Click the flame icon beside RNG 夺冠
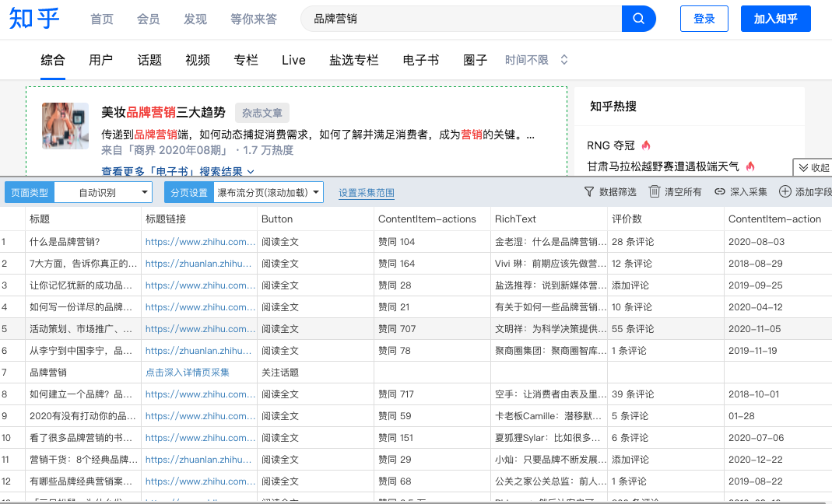The height and width of the screenshot is (504, 832). coord(646,145)
